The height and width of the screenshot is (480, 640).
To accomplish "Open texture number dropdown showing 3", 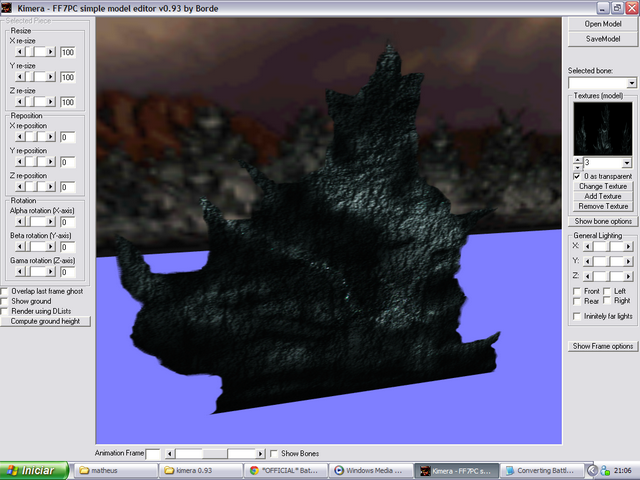I will (x=627, y=163).
